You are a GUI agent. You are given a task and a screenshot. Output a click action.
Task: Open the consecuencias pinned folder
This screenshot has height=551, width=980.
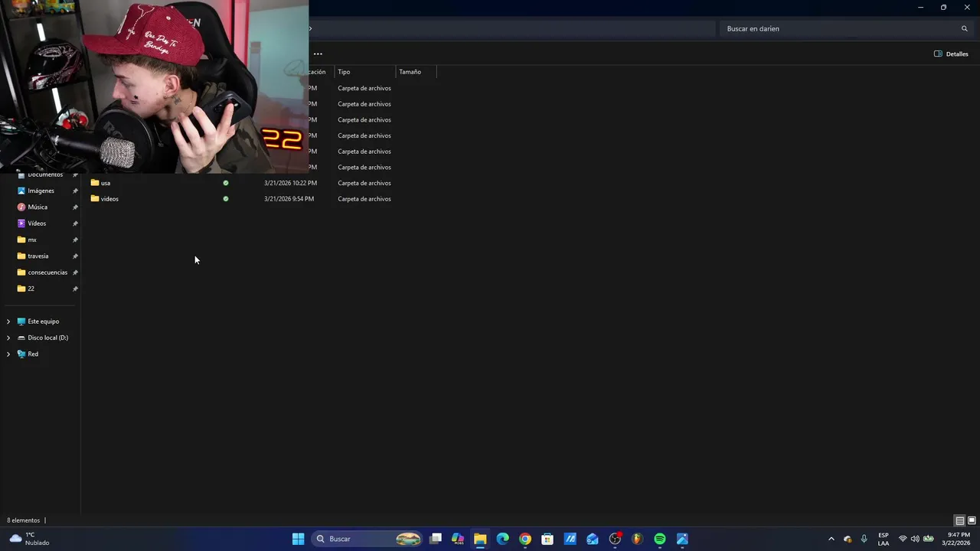[x=47, y=272]
